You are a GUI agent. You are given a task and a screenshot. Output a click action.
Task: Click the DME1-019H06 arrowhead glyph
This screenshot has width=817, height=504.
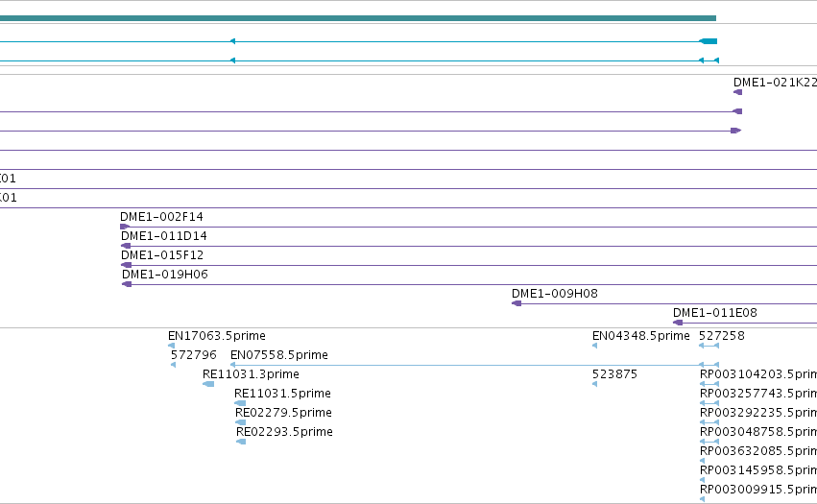point(127,284)
